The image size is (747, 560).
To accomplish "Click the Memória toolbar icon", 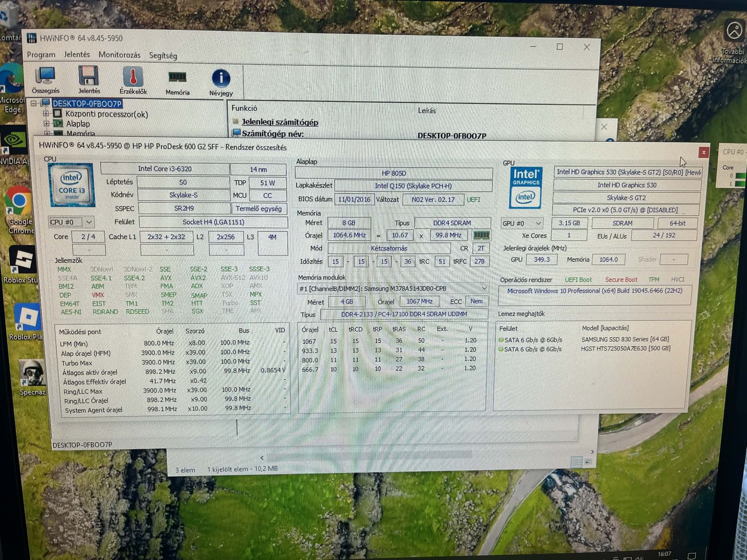I will 177,82.
